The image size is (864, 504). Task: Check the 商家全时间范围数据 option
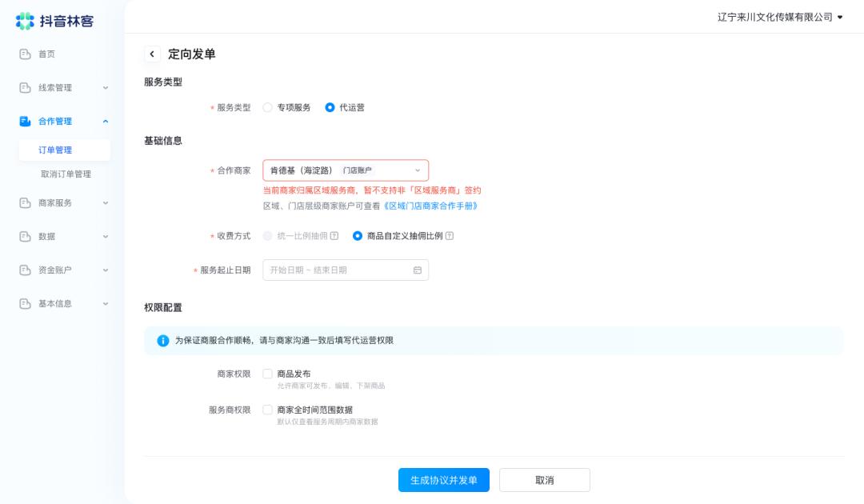click(268, 410)
